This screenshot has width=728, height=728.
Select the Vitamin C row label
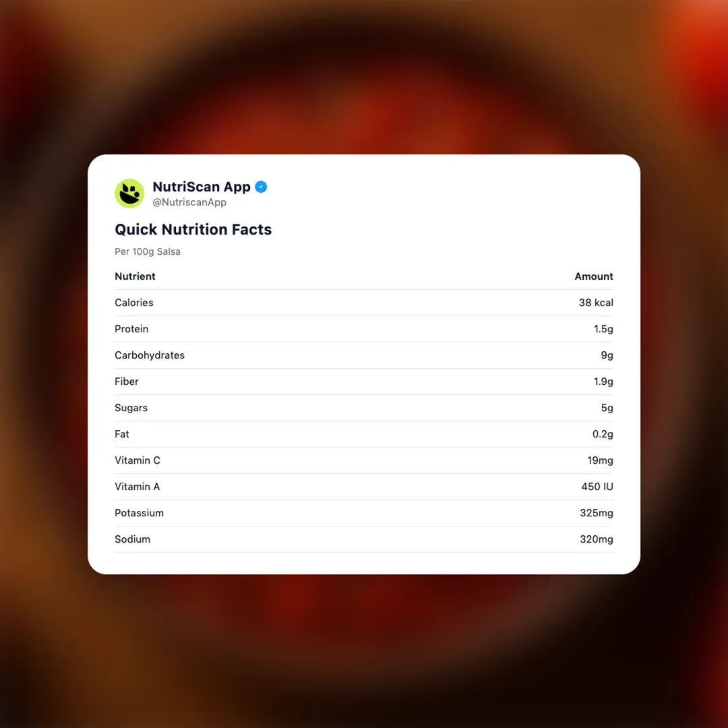(138, 460)
